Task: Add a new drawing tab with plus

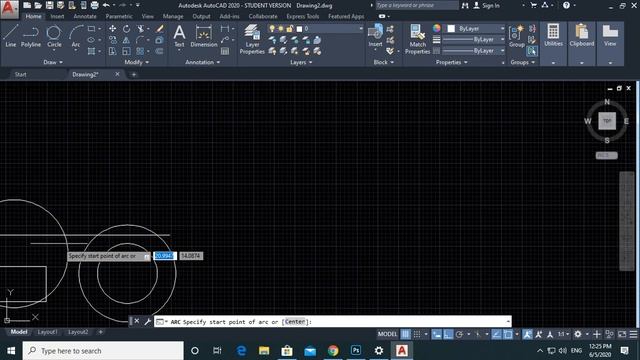Action: click(133, 74)
